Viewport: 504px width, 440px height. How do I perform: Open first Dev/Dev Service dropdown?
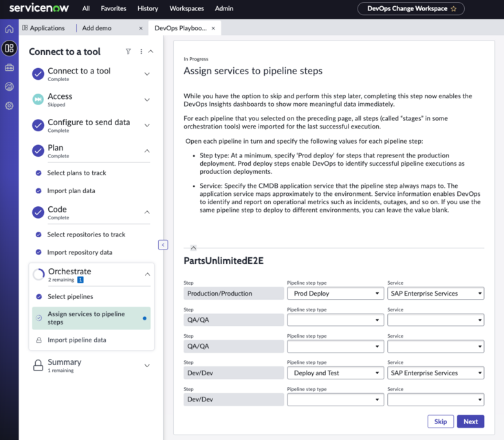point(435,373)
